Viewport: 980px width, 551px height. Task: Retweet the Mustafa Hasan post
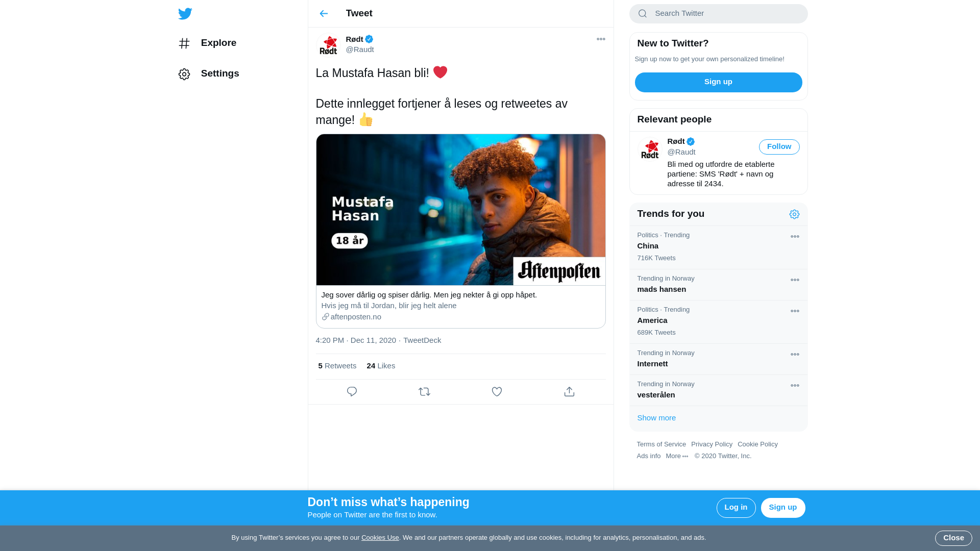(x=424, y=392)
